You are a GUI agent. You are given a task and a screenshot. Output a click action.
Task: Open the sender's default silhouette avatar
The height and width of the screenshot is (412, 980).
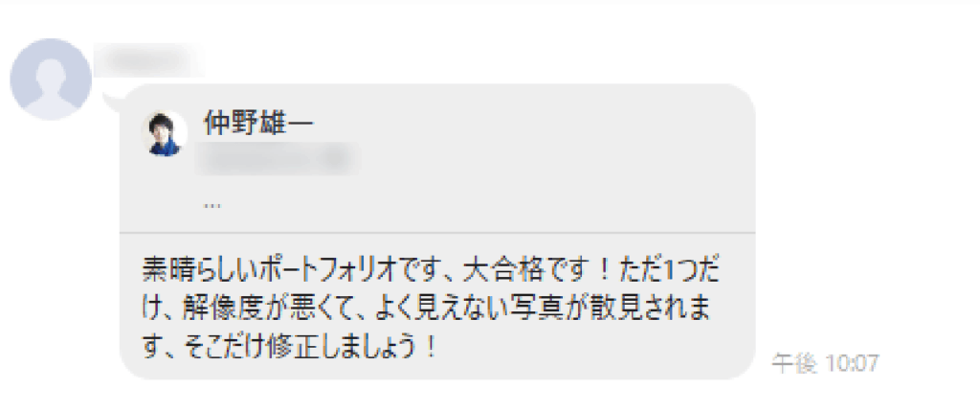tap(51, 79)
